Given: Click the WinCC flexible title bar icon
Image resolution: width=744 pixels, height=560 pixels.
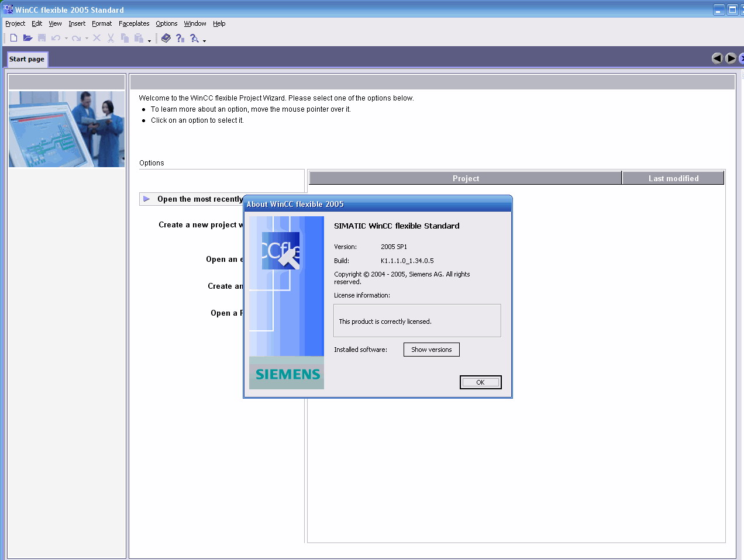Looking at the screenshot, I should pos(8,9).
